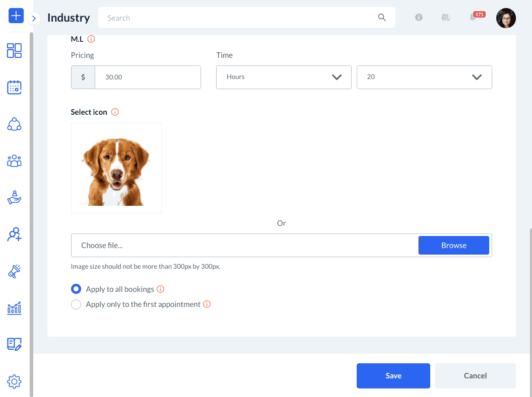The width and height of the screenshot is (532, 397).
Task: Click the megaphone marketing icon in sidebar
Action: pos(14,271)
